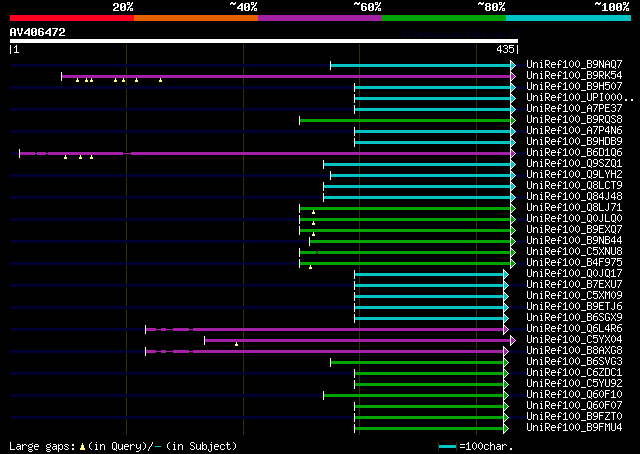Open the UniRef100_A7PE37 hit
Viewport: 640px width, 454px height.
pos(574,109)
